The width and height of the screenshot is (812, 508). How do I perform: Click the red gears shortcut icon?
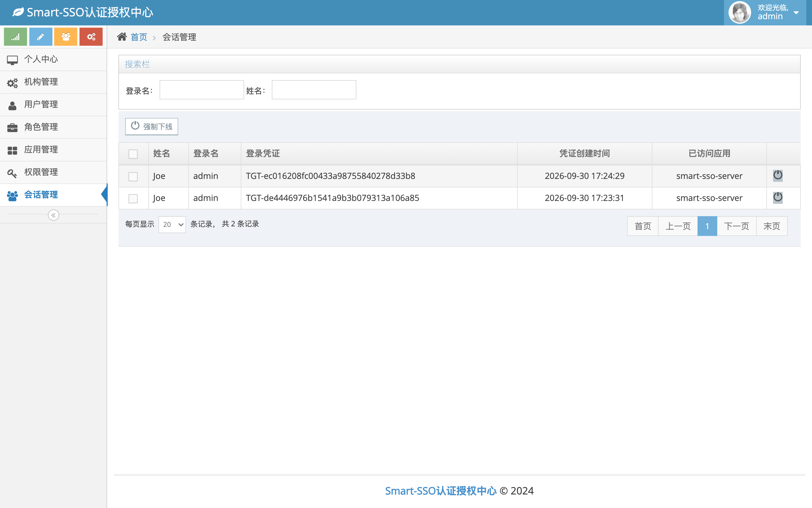coord(91,37)
